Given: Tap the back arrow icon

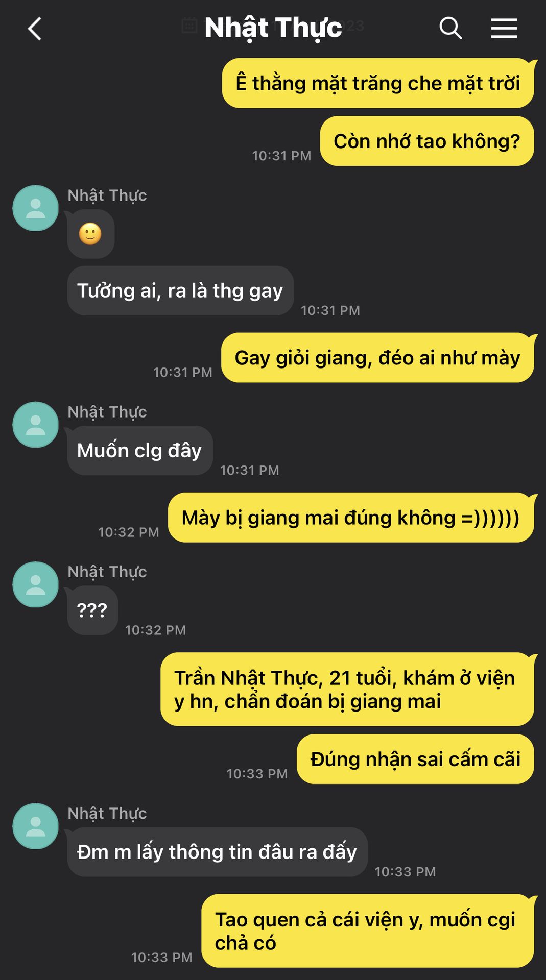Looking at the screenshot, I should (34, 29).
